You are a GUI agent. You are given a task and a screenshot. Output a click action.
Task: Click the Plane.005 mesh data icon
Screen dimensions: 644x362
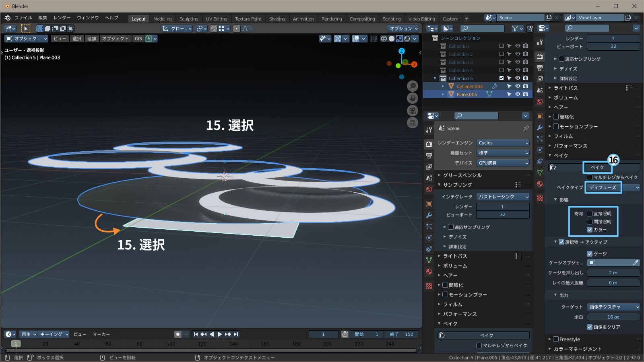pos(489,94)
